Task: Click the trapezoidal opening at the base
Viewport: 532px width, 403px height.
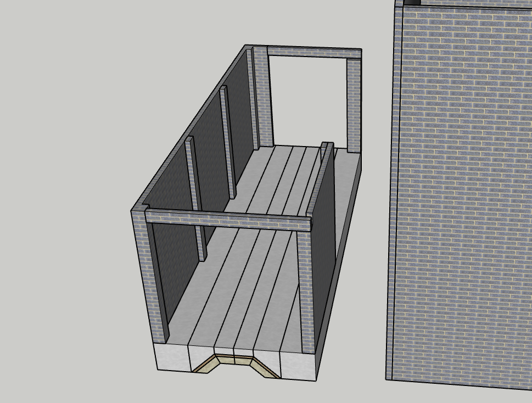Action: coord(236,374)
